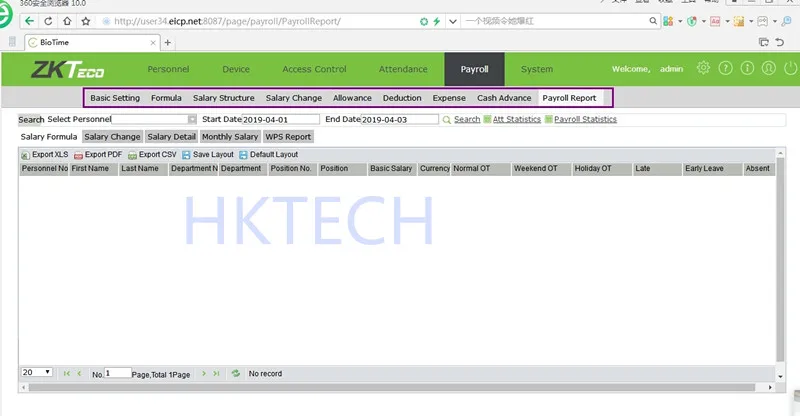Refresh the table with green reload icon
Image resolution: width=800 pixels, height=416 pixels.
pos(236,374)
